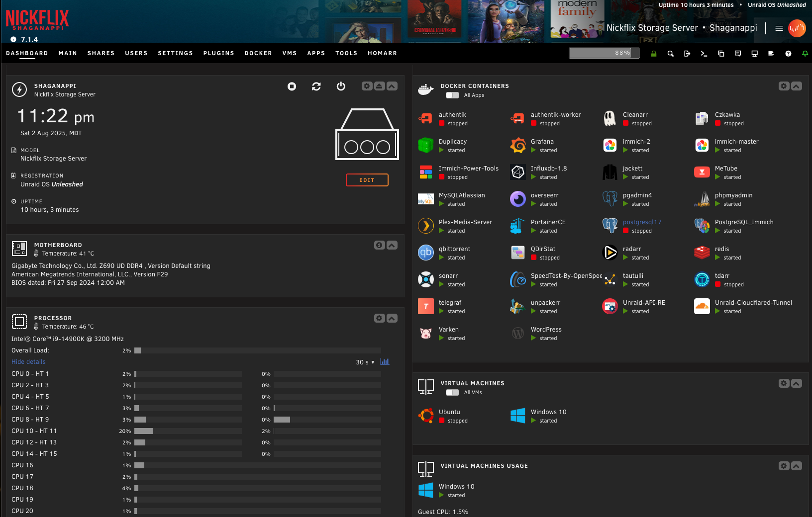This screenshot has height=517, width=812.
Task: Click the system log icon in the toolbar
Action: pos(771,54)
